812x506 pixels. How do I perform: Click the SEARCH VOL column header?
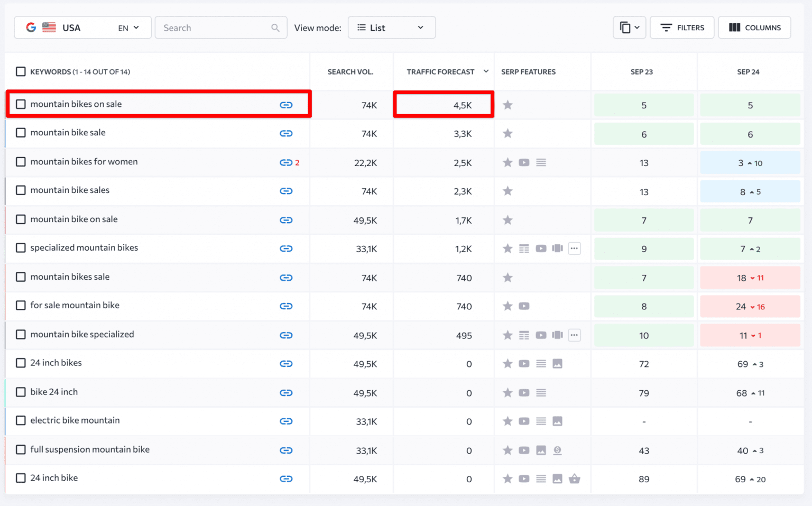pyautogui.click(x=350, y=71)
